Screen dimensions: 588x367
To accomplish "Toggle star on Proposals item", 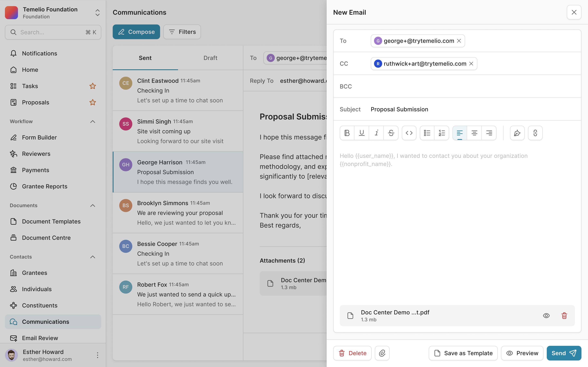I will (x=92, y=102).
